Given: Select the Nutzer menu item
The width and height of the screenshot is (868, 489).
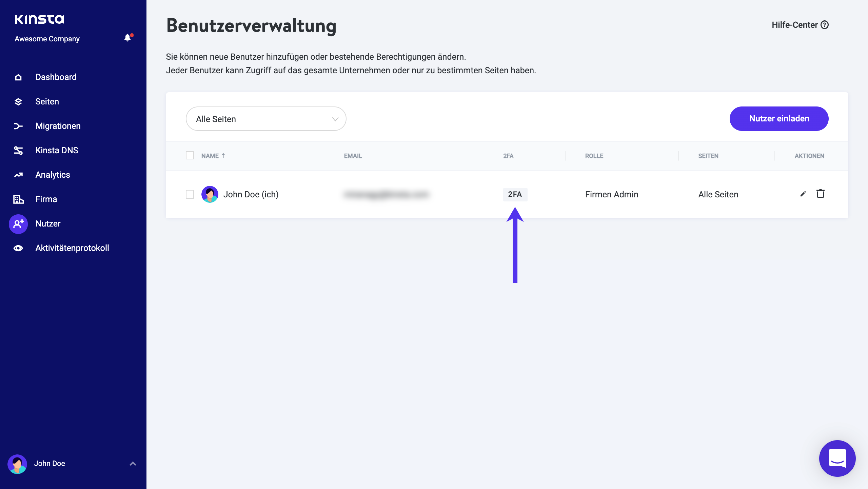Looking at the screenshot, I should 48,223.
